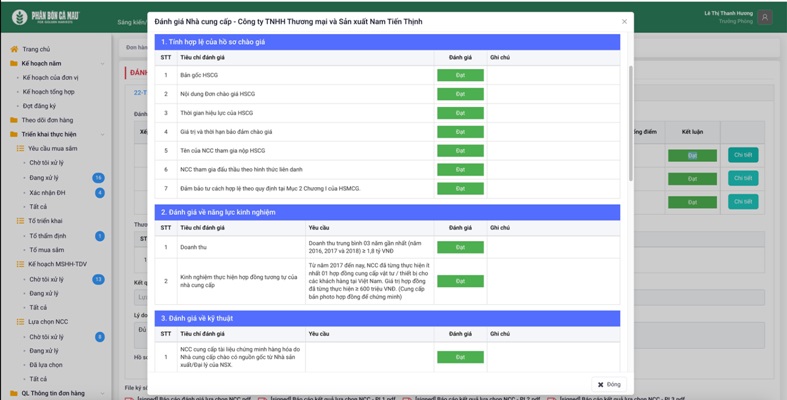Open Tổ thẩm định in sidebar
Image resolution: width=787 pixels, height=400 pixels.
click(48, 236)
